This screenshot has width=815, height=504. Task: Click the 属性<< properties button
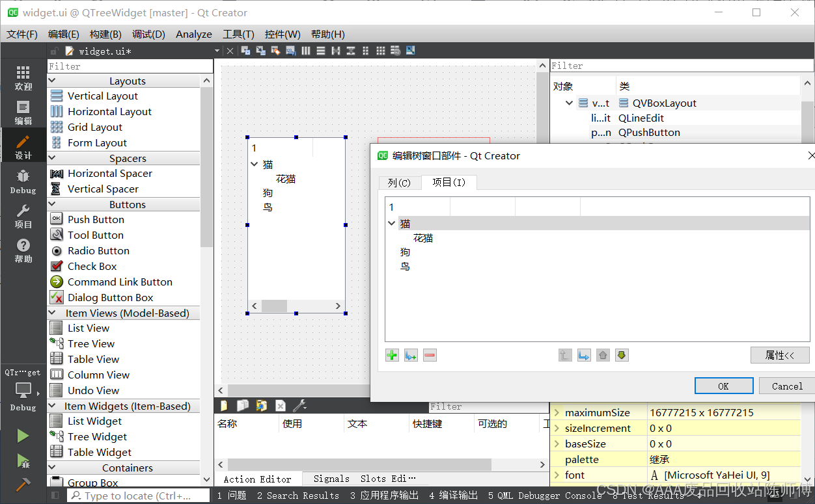click(780, 355)
